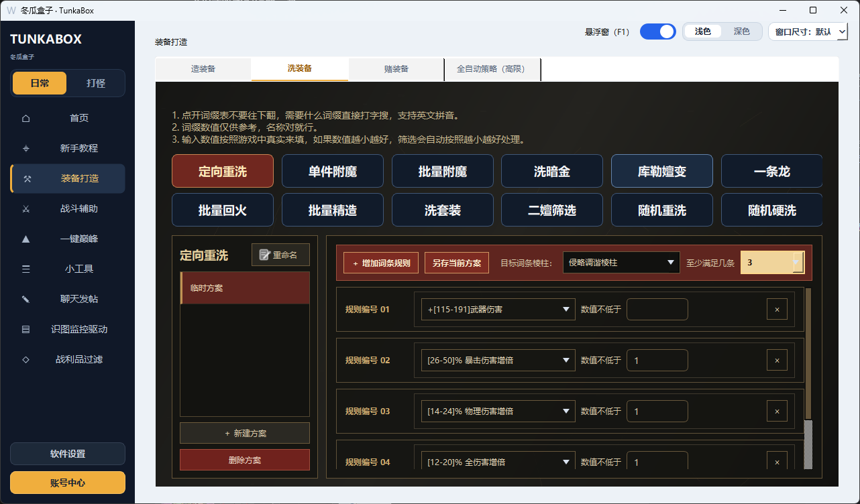Open 识图监控驱动 sidebar icon
Screen dimensions: 860x504
pyautogui.click(x=26, y=330)
